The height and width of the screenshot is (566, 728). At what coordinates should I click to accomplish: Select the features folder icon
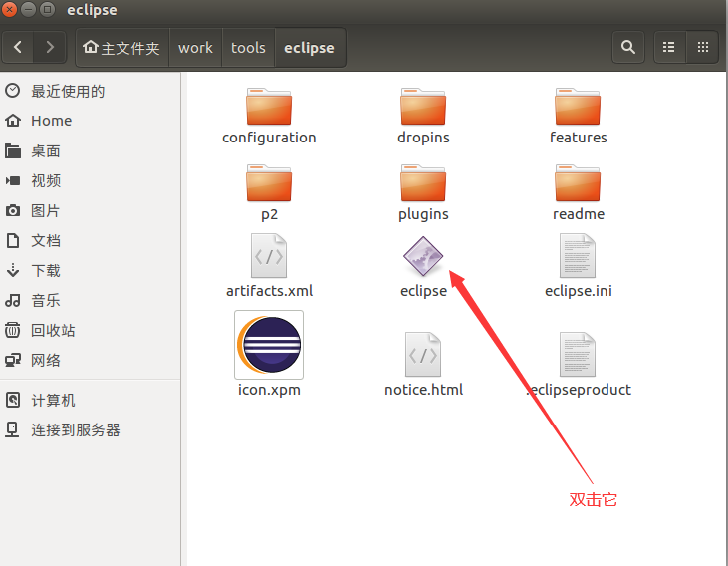pos(578,107)
